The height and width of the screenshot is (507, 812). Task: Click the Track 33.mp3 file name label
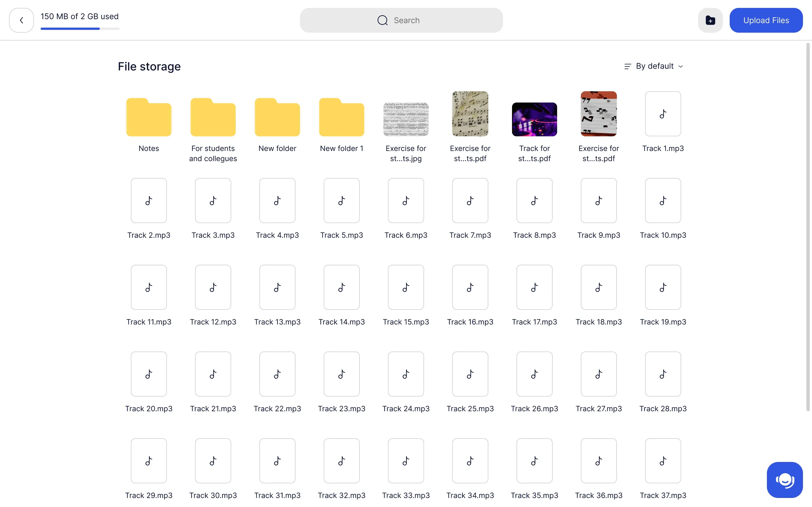pos(406,495)
